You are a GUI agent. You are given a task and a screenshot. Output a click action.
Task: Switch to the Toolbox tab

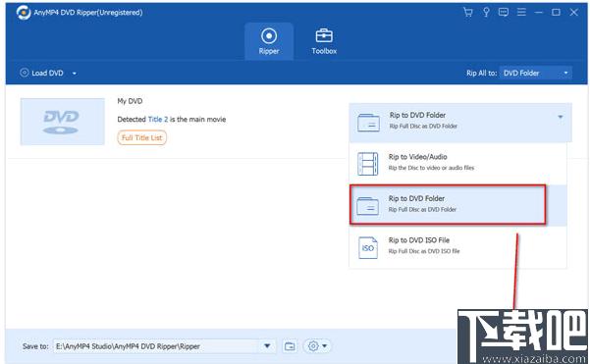point(324,41)
